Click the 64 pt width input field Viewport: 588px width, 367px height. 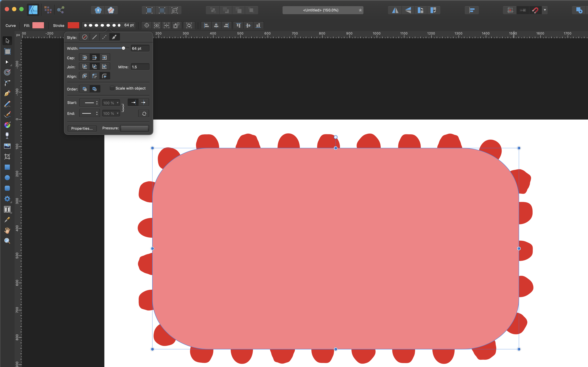(x=140, y=48)
